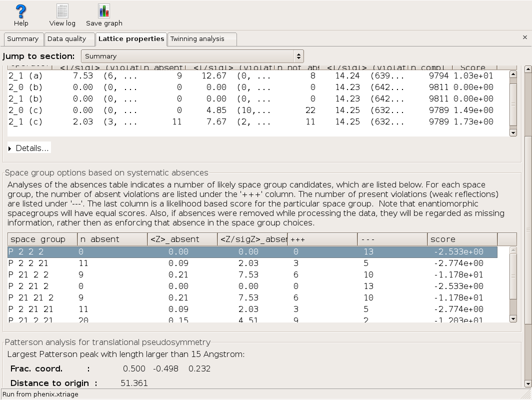The image size is (532, 400).
Task: Close the tab panel with X icon
Action: pos(524,37)
